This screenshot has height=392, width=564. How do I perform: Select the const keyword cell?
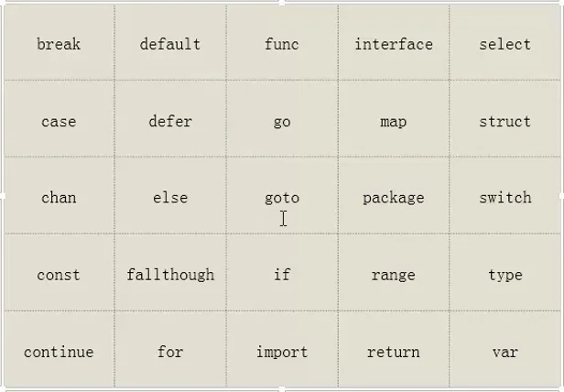click(59, 272)
